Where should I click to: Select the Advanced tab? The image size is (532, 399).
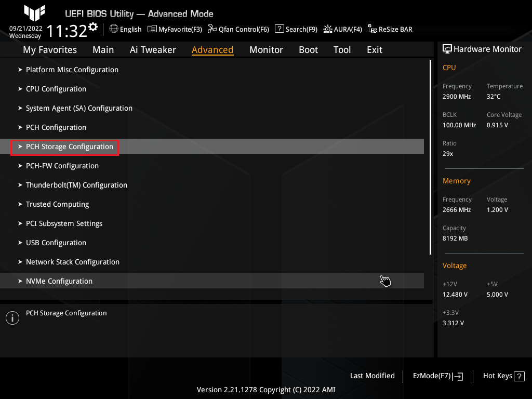pyautogui.click(x=212, y=50)
